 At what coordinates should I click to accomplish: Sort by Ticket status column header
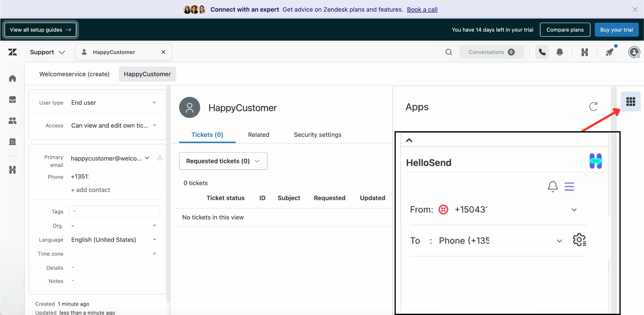(x=225, y=198)
